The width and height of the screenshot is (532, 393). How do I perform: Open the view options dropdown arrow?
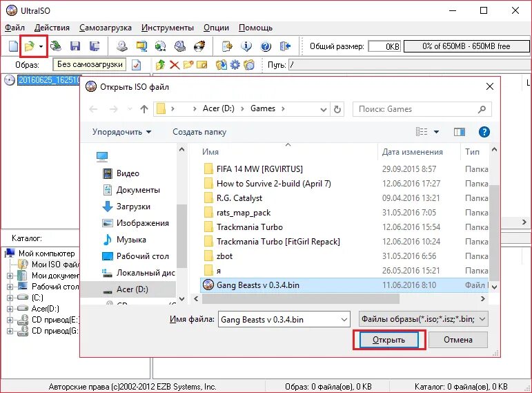tap(436, 132)
